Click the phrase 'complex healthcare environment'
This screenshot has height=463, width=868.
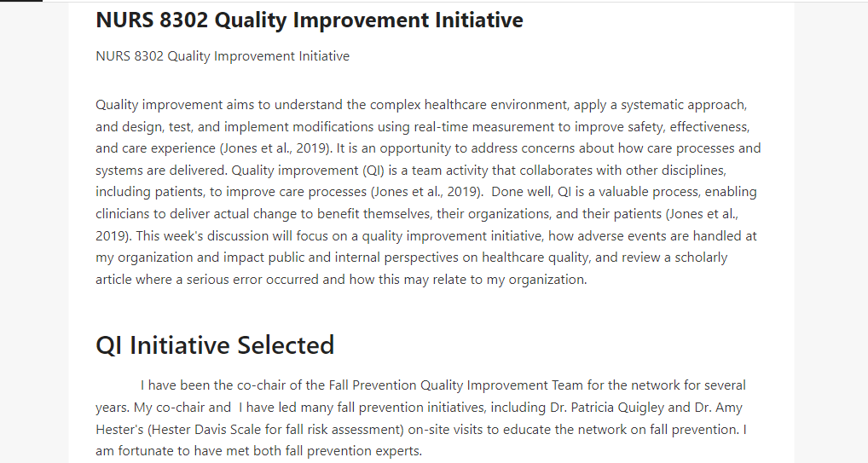click(x=469, y=105)
